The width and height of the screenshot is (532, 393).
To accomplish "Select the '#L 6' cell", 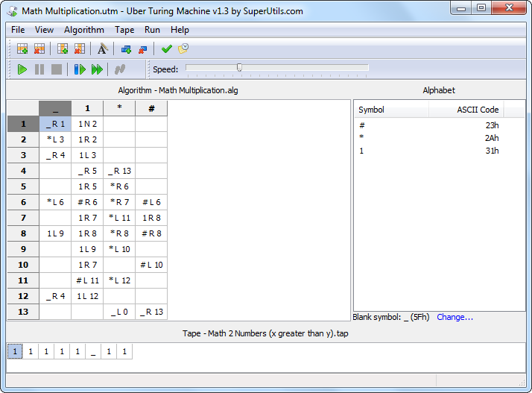I will 151,202.
